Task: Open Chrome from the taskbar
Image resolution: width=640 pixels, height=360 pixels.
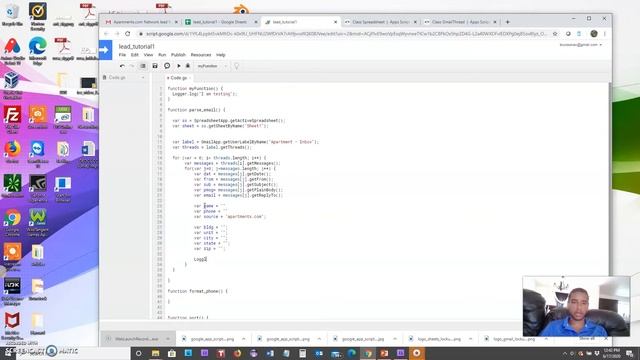Action: [368, 353]
